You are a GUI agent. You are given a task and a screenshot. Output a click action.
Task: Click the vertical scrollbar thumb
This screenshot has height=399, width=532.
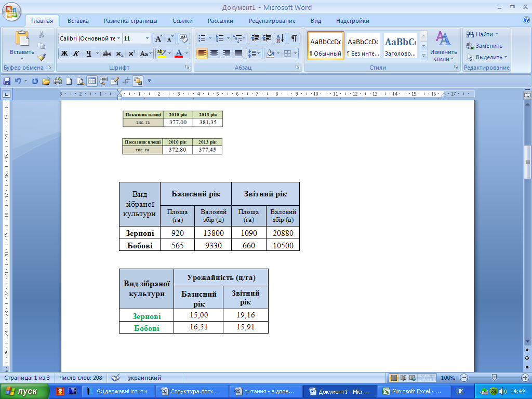[527, 162]
